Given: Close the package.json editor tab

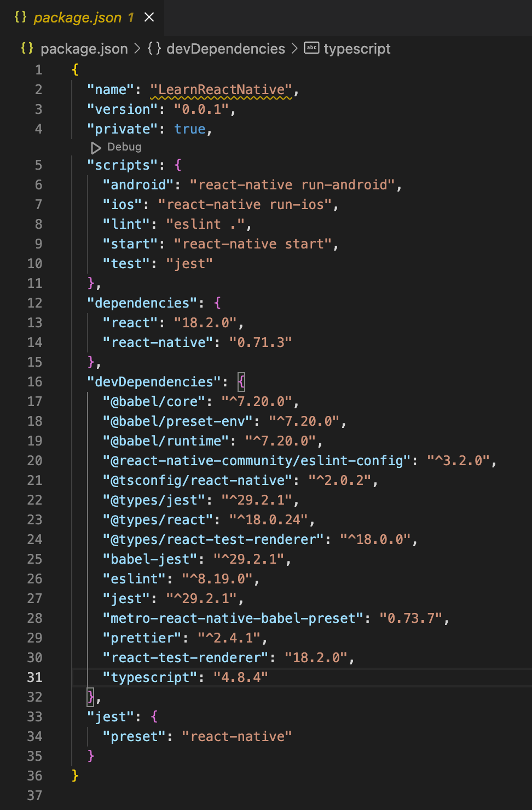Looking at the screenshot, I should pyautogui.click(x=149, y=17).
